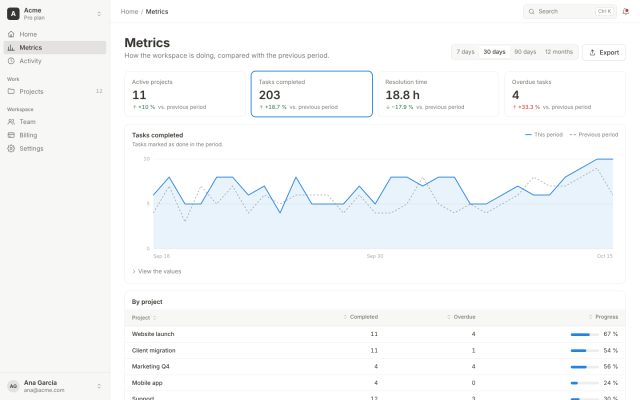Screen dimensions: 640x400
Task: Select the Tasks completed metric card
Action: [x=311, y=94]
